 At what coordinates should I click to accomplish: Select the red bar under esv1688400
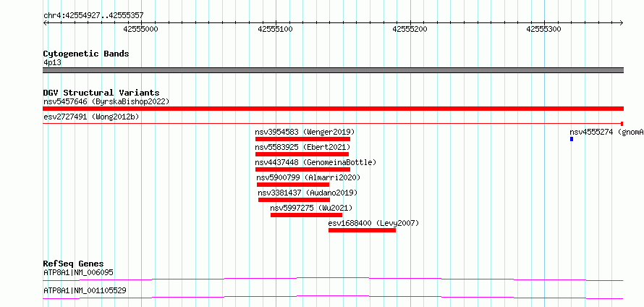(x=362, y=230)
